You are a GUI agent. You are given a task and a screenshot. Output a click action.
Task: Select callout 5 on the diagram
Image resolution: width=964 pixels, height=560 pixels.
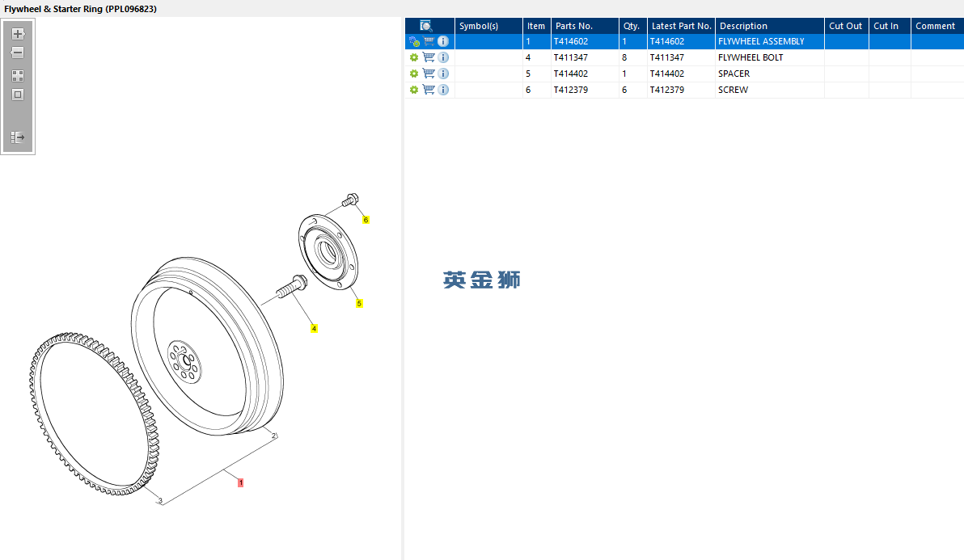coord(359,303)
